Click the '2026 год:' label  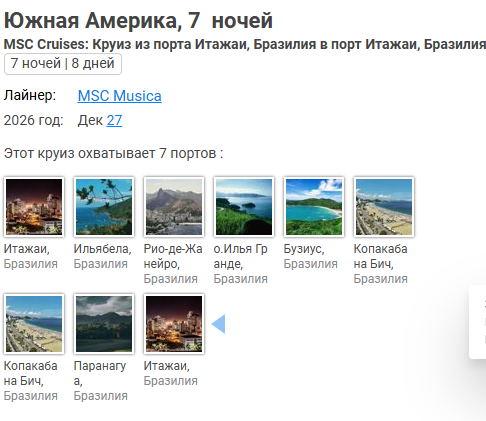pyautogui.click(x=33, y=121)
